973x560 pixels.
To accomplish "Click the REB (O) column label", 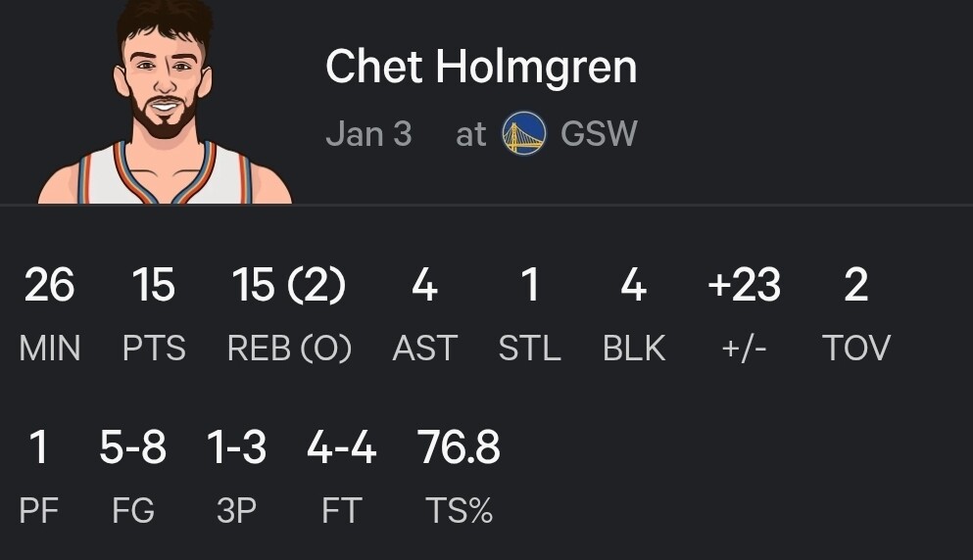I will coord(289,349).
